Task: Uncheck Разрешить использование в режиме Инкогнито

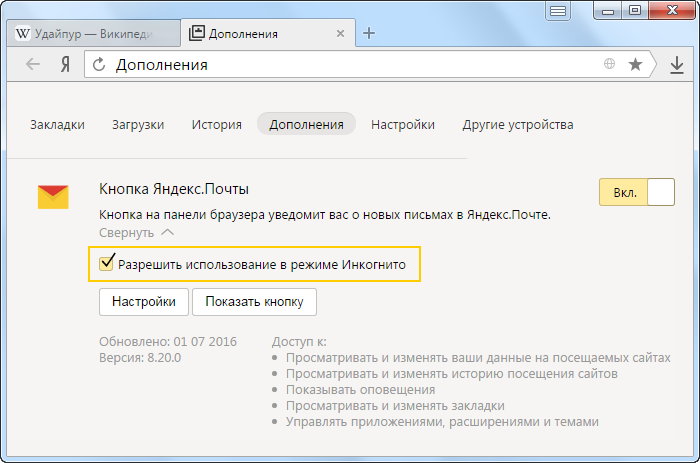Action: coord(106,263)
